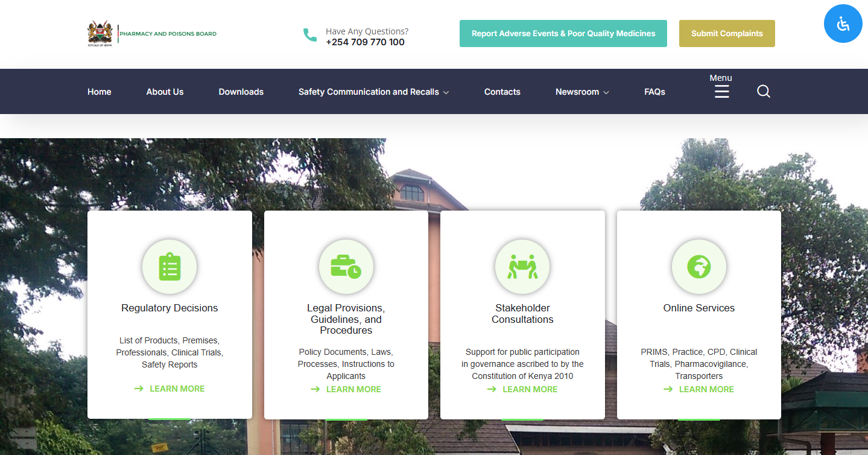
Task: Click Learn More under Stakeholder Consultations
Action: coord(530,389)
